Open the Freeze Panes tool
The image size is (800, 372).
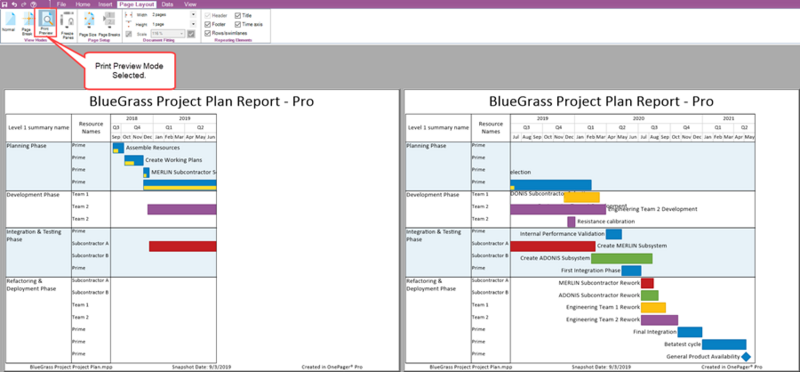[67, 25]
